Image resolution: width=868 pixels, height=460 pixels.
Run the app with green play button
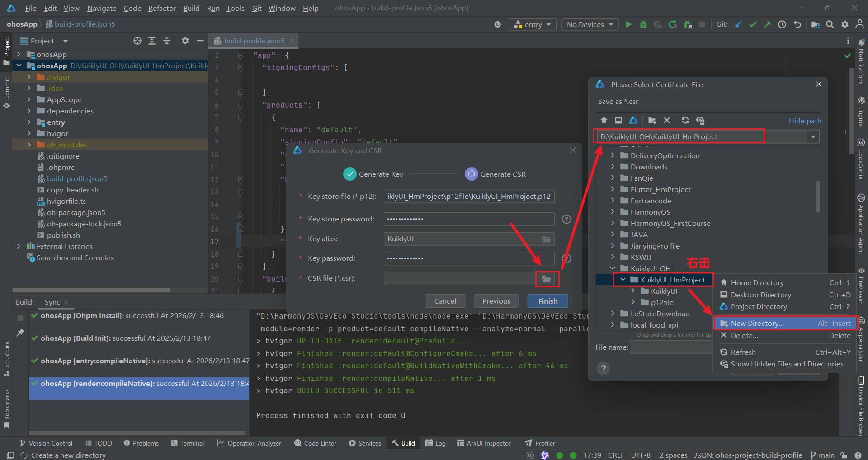[628, 24]
